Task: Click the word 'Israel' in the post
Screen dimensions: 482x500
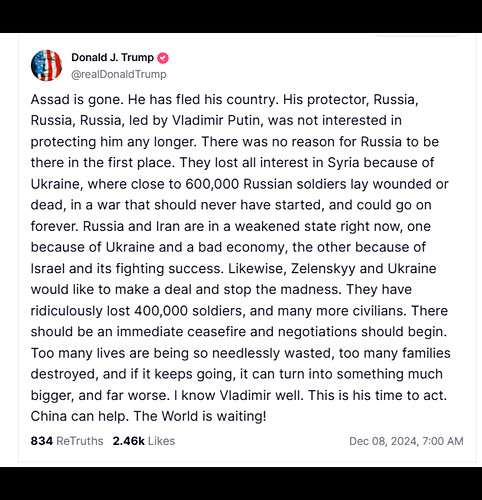Action: tap(48, 269)
